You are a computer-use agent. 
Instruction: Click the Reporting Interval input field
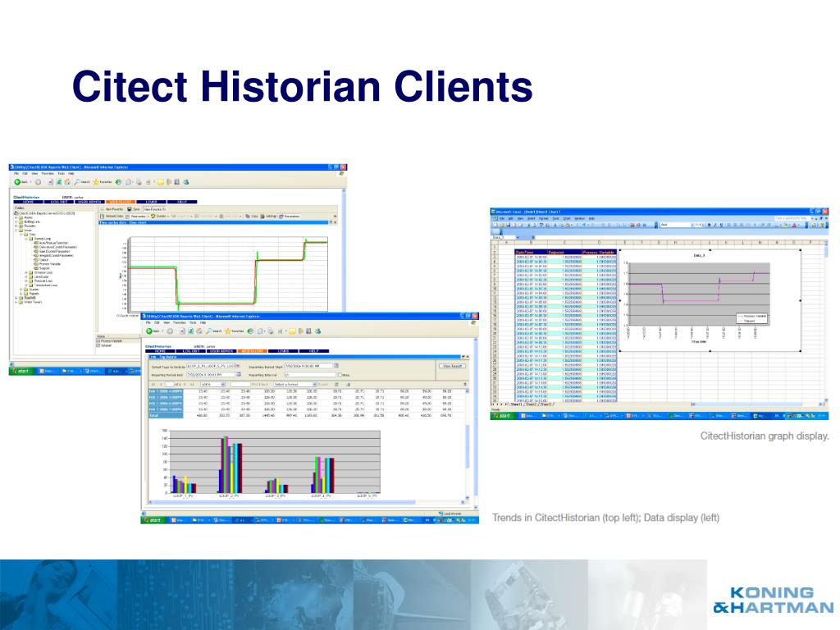309,374
